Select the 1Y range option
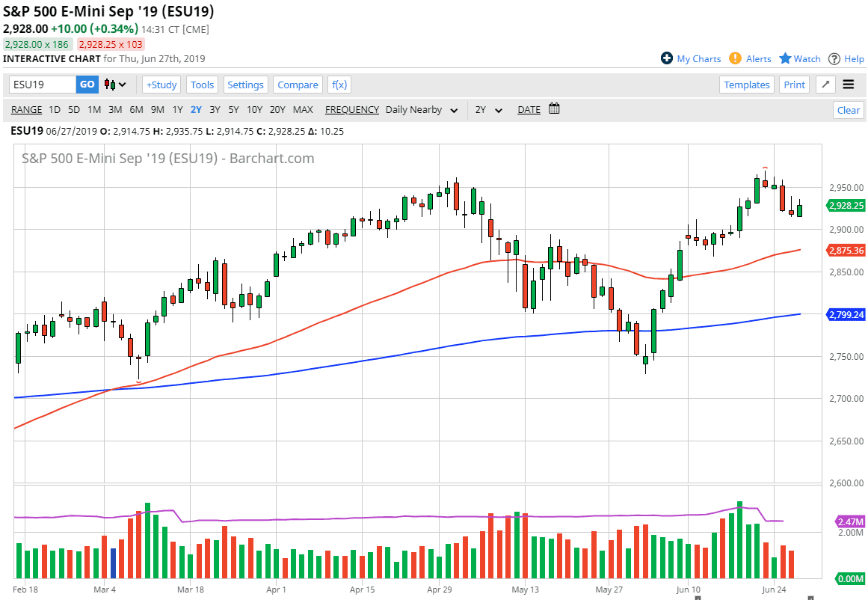The height and width of the screenshot is (600, 868). [177, 110]
